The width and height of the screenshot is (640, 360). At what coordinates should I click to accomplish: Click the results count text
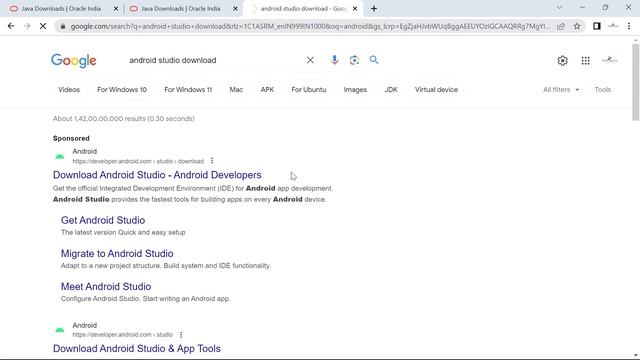tap(124, 118)
